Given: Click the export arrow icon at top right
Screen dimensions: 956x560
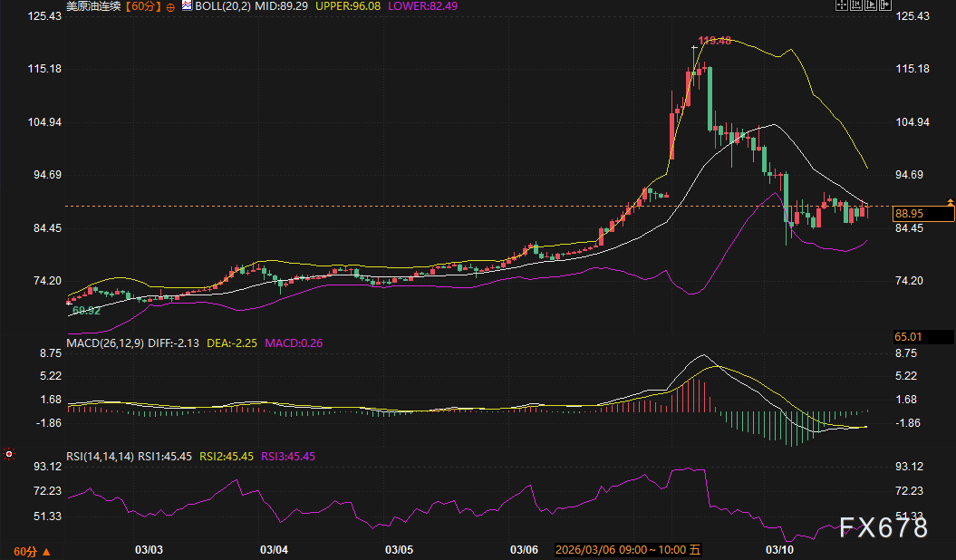Looking at the screenshot, I should tap(885, 5).
